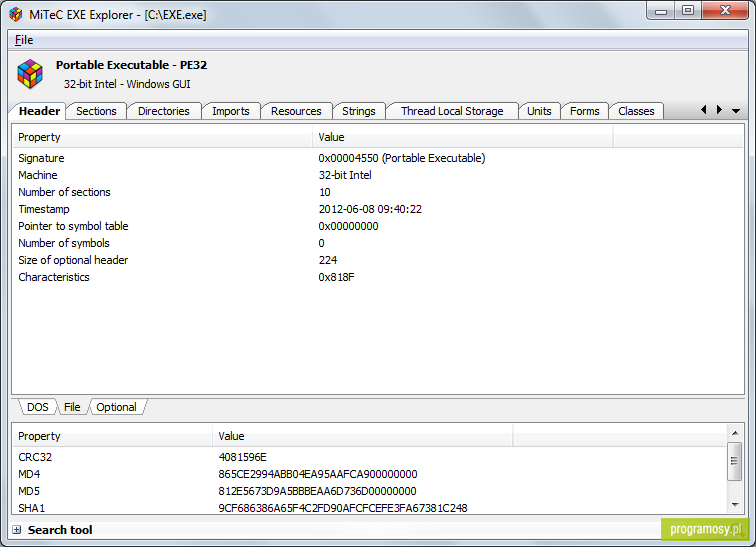Select the Signature row
The image size is (756, 547).
tap(378, 158)
